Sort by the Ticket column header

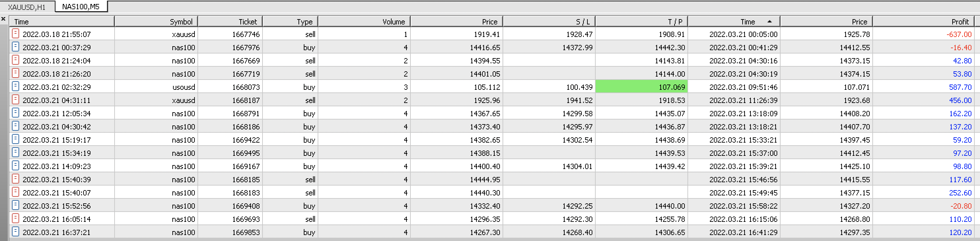(248, 22)
